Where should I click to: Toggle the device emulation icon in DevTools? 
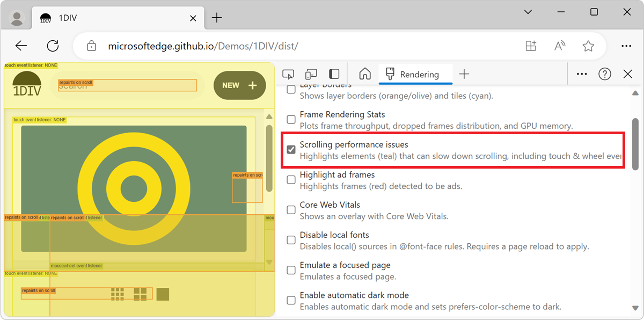pyautogui.click(x=311, y=74)
